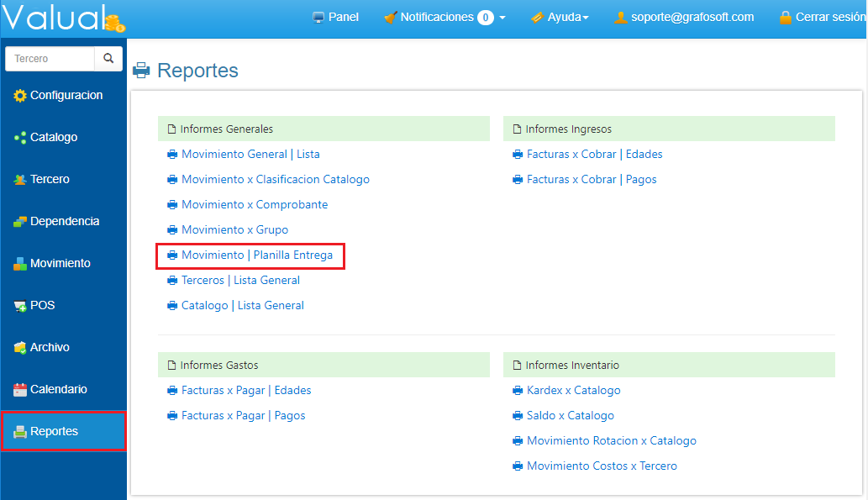Click the Calendario calendar icon
Image resolution: width=868 pixels, height=500 pixels.
[x=20, y=390]
